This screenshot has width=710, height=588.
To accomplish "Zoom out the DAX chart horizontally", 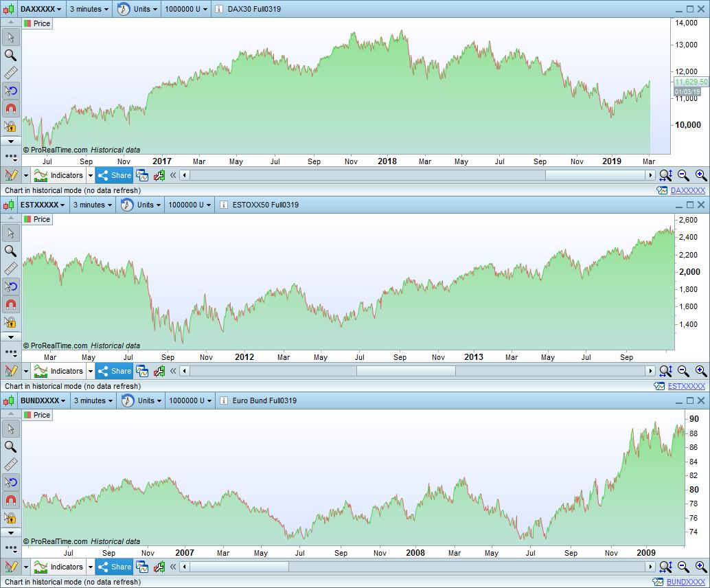I will point(683,175).
